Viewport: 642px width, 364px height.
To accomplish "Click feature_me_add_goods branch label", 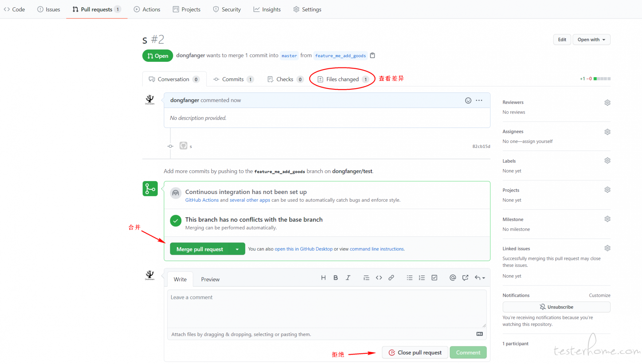I will coord(340,56).
